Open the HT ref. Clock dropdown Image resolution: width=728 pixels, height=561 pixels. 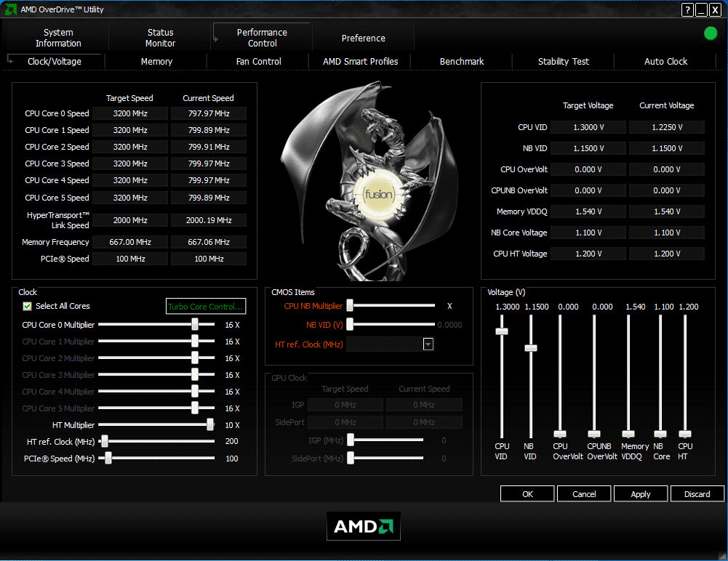tap(428, 344)
